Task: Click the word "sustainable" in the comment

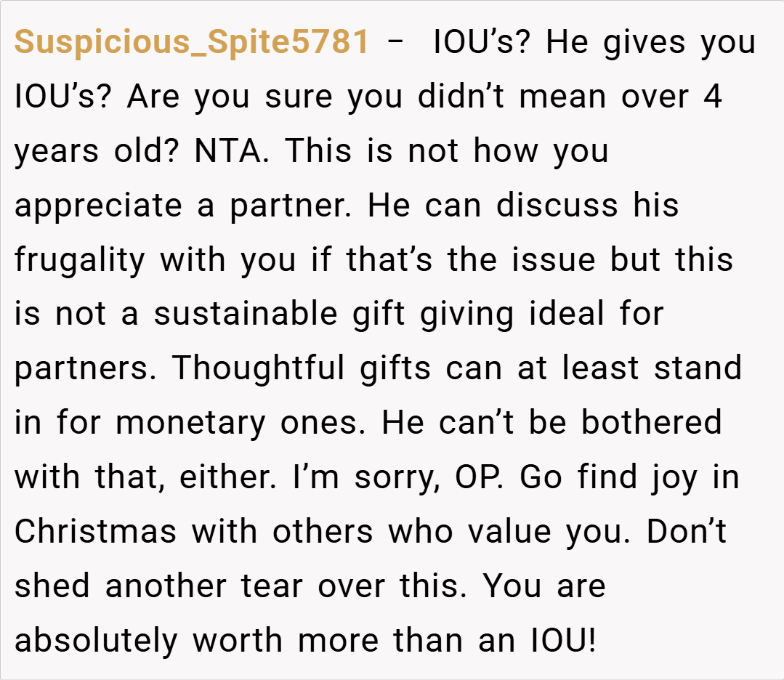Action: (x=246, y=314)
